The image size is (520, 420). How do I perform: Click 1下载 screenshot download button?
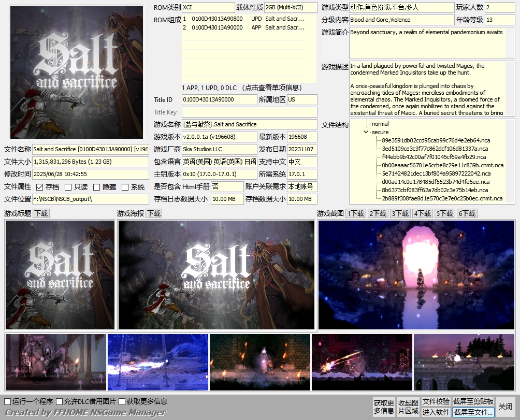click(356, 213)
